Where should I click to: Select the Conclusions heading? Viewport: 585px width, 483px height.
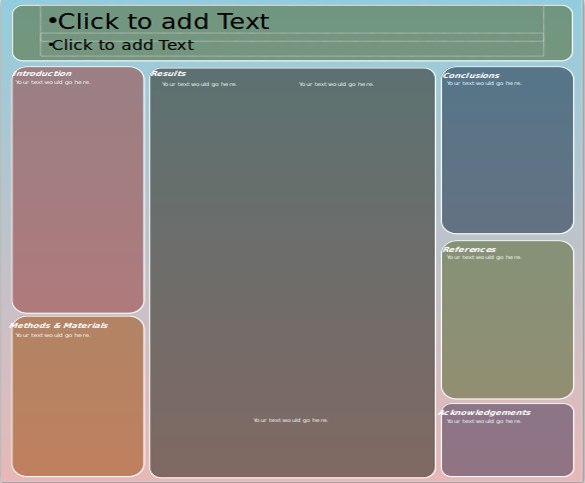click(471, 75)
